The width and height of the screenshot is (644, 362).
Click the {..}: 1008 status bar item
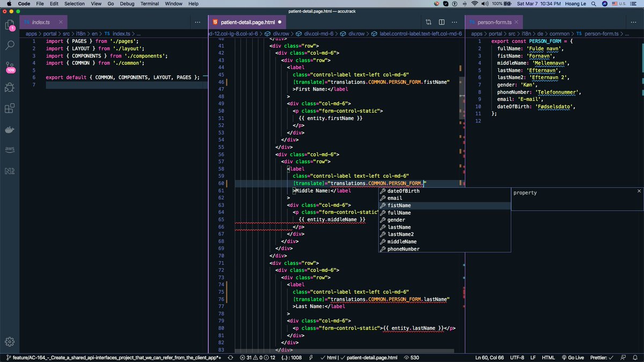(292, 358)
